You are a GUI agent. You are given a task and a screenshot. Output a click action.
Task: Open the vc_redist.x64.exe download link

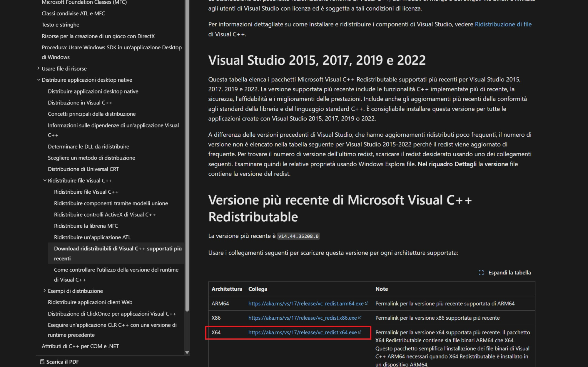coord(302,332)
